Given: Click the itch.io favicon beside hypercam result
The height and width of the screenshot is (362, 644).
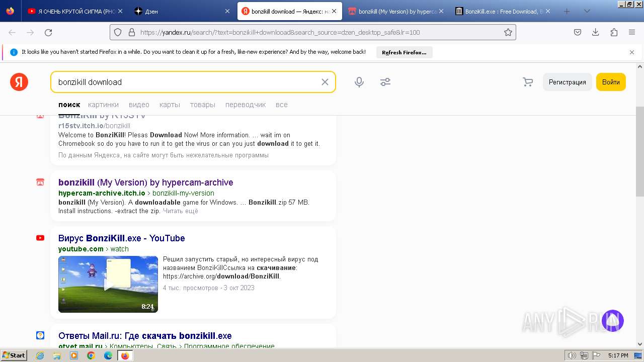Looking at the screenshot, I should pyautogui.click(x=40, y=182).
